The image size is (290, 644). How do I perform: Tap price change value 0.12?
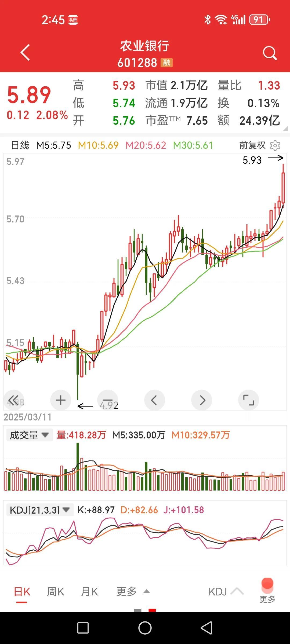tap(18, 115)
